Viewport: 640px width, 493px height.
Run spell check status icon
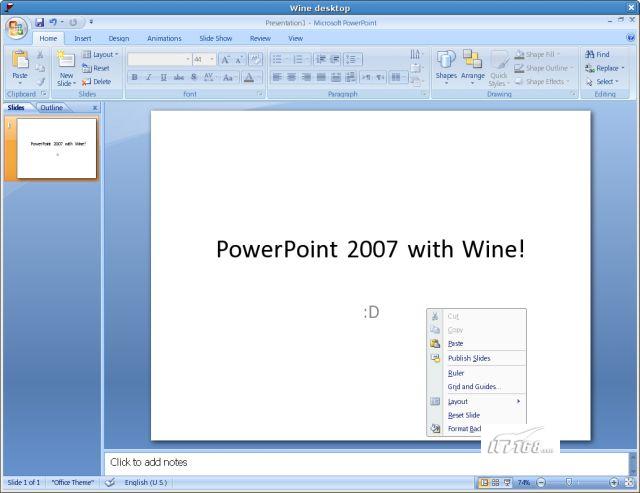click(109, 482)
